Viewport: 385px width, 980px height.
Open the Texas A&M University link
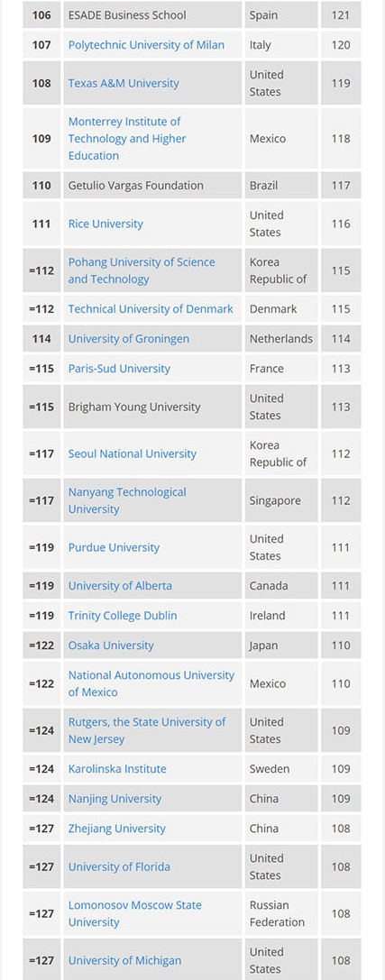click(x=124, y=83)
